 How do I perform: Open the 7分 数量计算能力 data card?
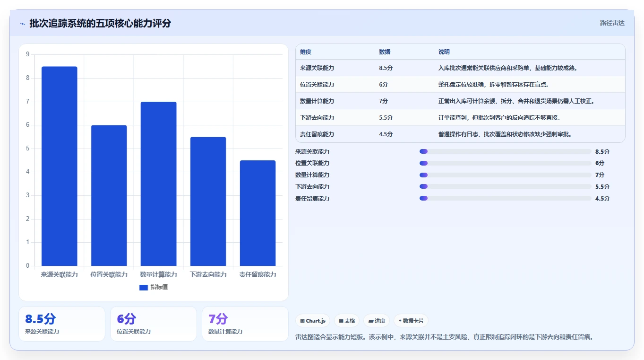(x=245, y=324)
